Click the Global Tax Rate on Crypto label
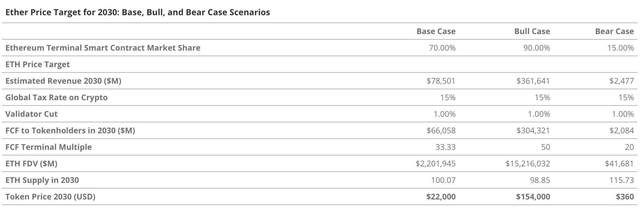Screen dimensions: 644x215 [57, 98]
